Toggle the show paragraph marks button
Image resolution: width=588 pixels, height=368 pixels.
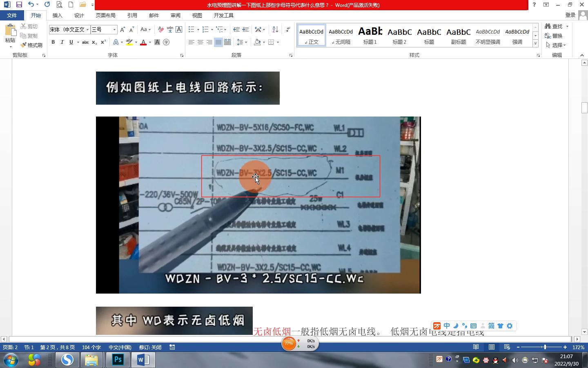point(288,29)
